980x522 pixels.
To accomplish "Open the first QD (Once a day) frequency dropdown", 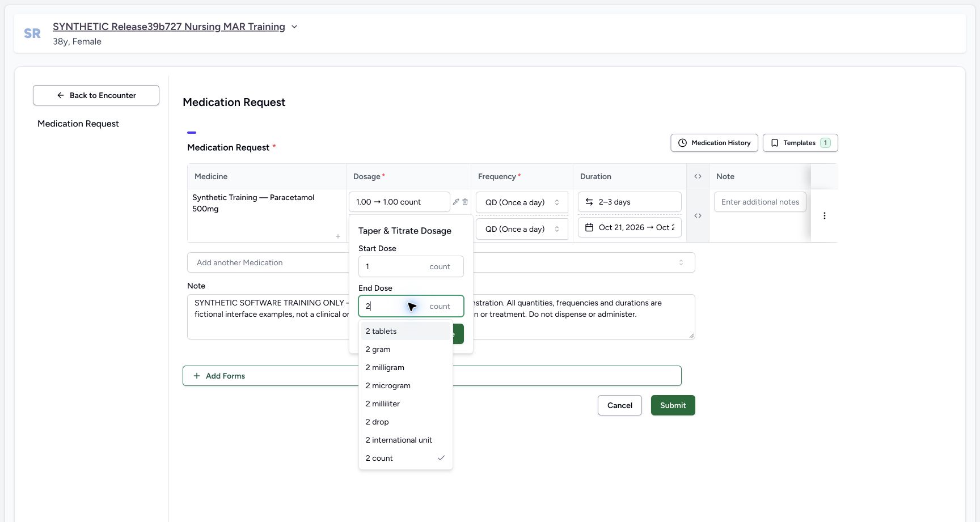I will coord(522,202).
